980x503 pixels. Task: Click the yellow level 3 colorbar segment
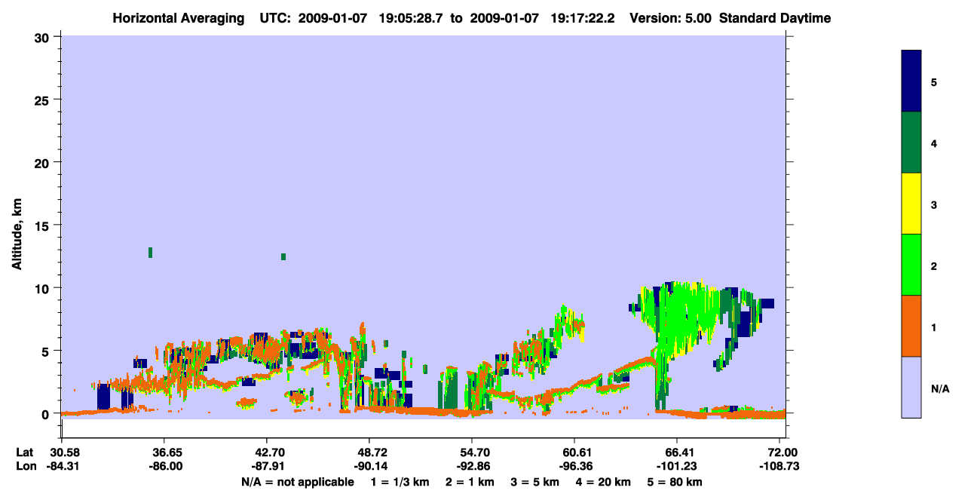(911, 204)
